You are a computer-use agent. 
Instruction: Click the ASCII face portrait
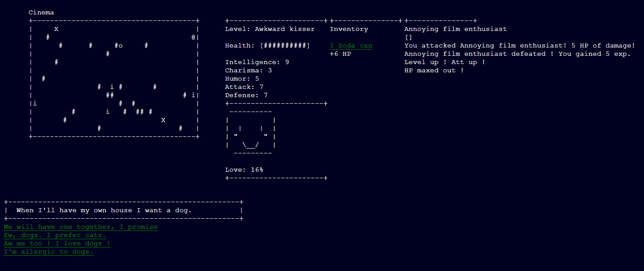(x=251, y=132)
